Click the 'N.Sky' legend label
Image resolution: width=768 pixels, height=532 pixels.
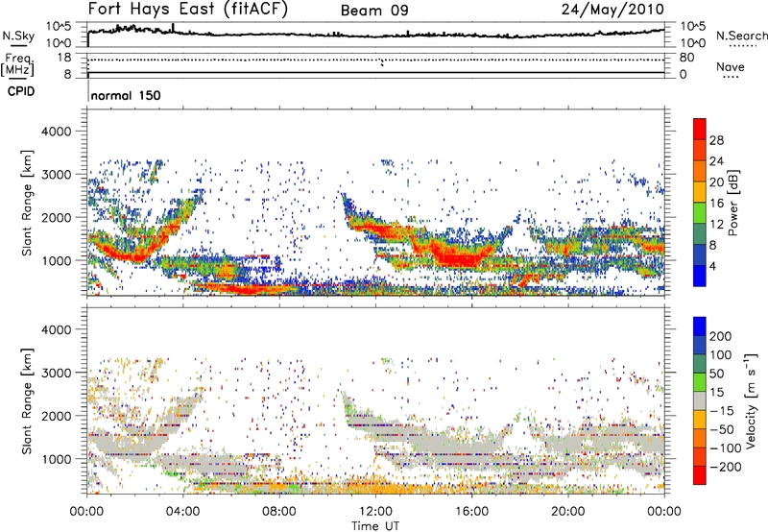18,36
